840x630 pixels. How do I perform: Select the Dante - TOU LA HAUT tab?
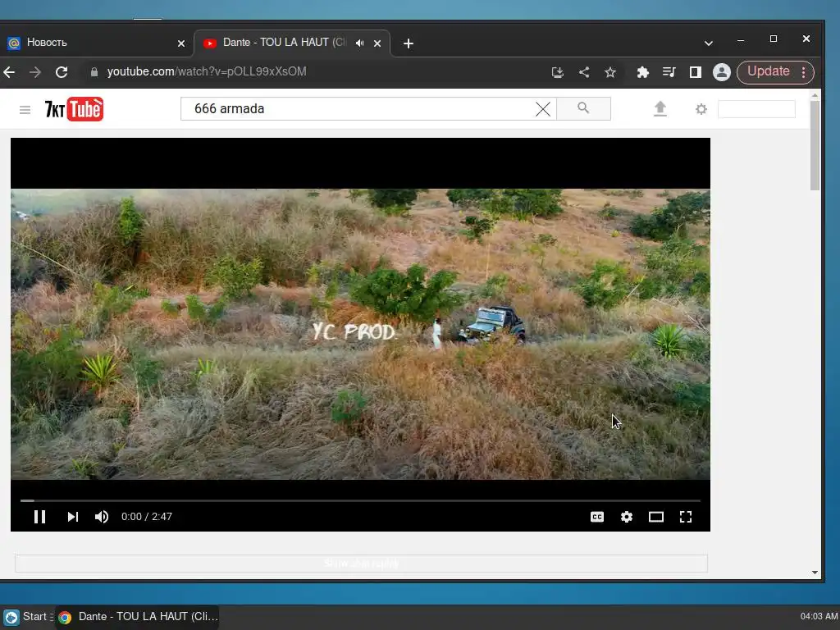(x=284, y=43)
